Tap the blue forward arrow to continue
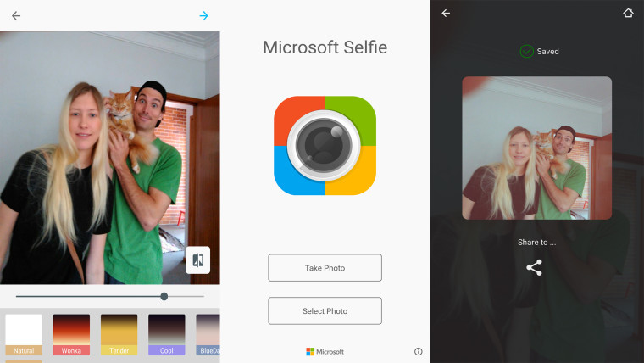Screen dimensions: 644x363 (x=203, y=16)
